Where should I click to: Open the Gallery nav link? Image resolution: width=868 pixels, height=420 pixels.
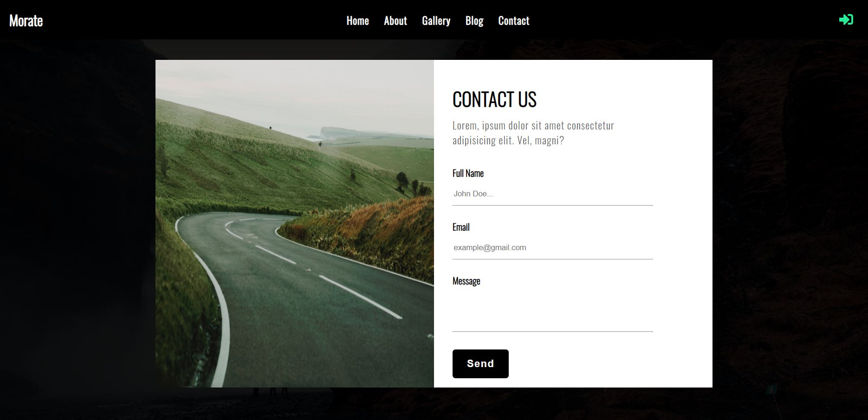click(436, 21)
